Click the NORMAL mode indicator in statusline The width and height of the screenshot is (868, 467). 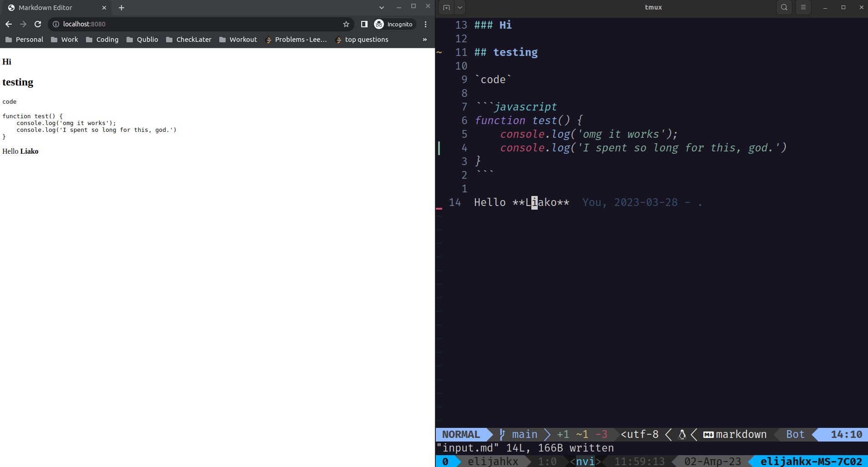[461, 435]
